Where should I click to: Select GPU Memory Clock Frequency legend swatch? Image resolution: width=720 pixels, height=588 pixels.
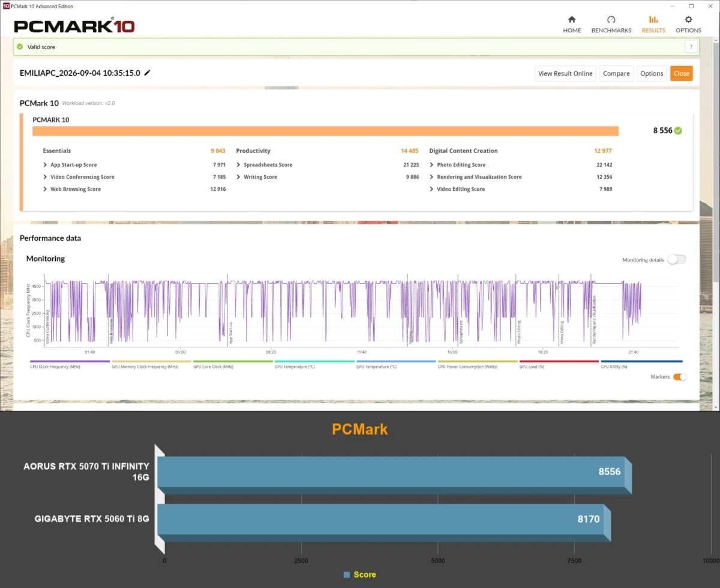point(151,361)
